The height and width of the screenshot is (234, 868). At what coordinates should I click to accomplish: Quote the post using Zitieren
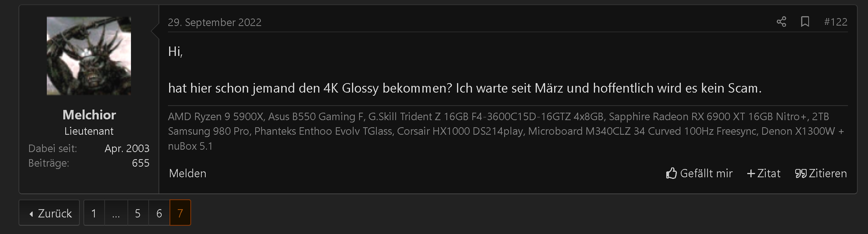[821, 173]
